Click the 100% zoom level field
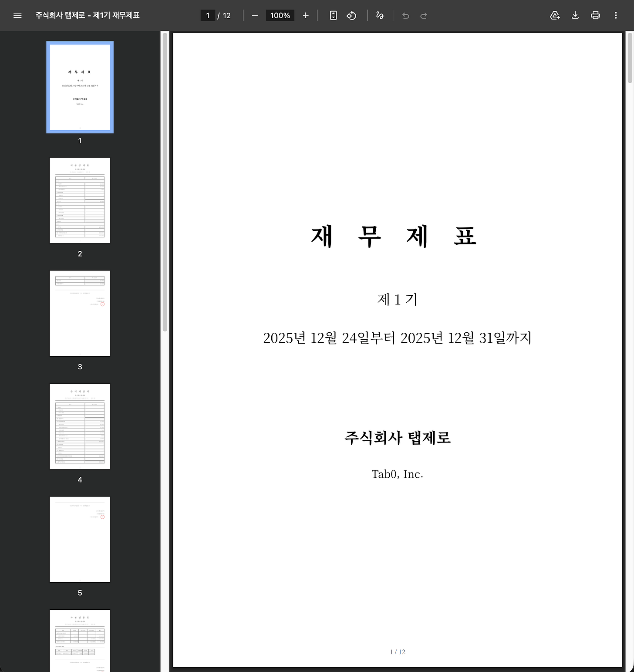The image size is (634, 672). pos(280,15)
